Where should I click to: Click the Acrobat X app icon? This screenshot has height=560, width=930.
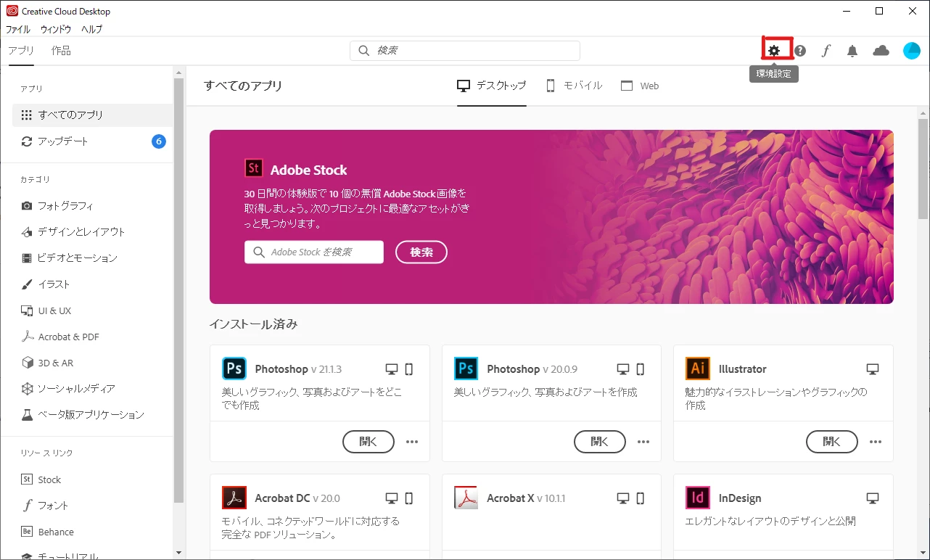coord(466,498)
